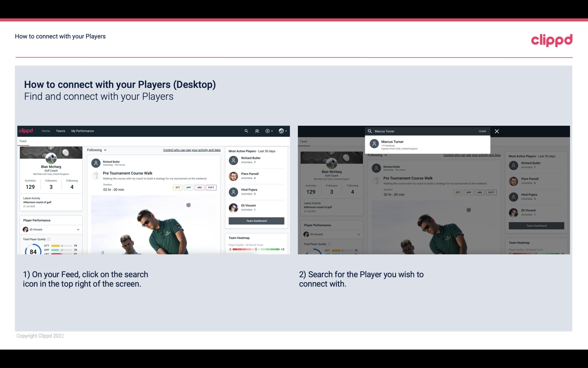Click the user/connections icon in top bar

pyautogui.click(x=256, y=131)
